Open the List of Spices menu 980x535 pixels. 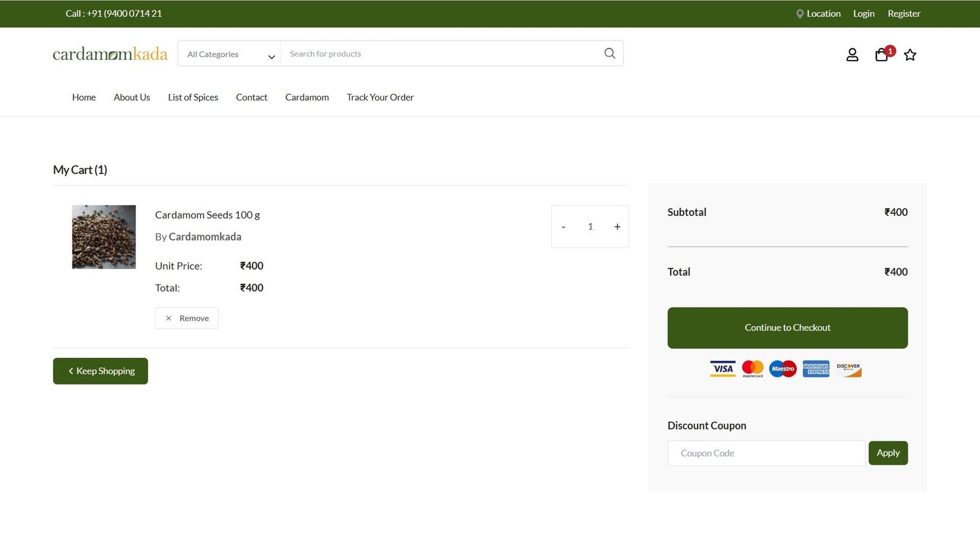tap(193, 97)
